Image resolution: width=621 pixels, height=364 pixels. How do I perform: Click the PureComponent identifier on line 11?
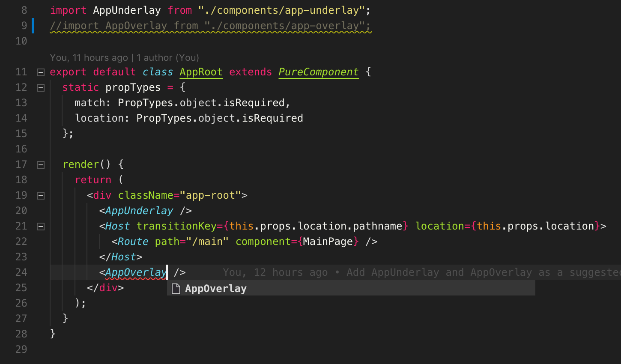[318, 72]
